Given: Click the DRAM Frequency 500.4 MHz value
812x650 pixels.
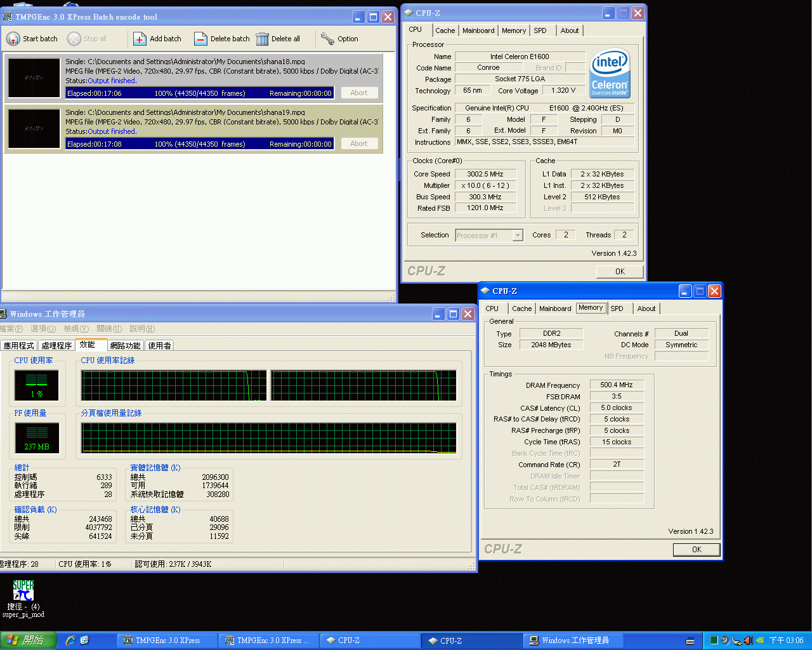Looking at the screenshot, I should pos(617,385).
